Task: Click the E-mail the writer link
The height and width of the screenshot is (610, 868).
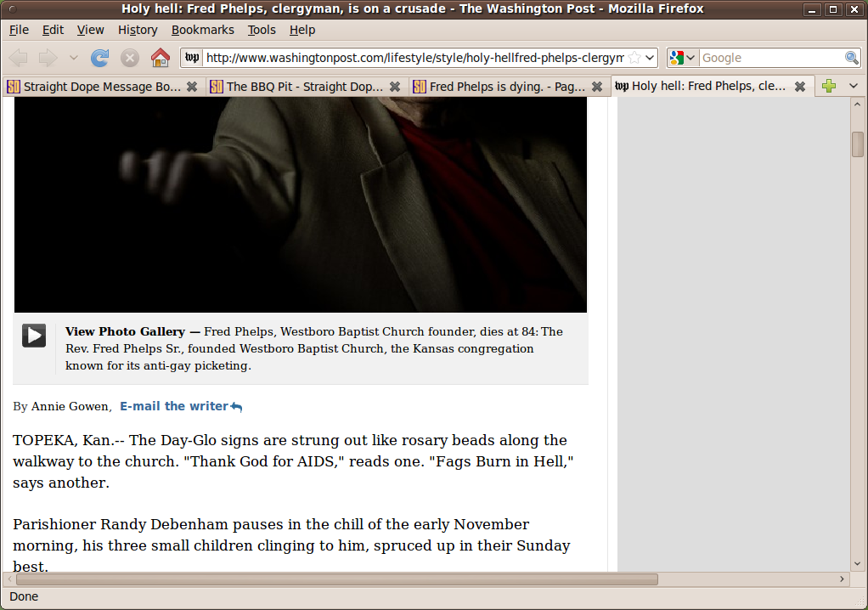Action: (174, 406)
